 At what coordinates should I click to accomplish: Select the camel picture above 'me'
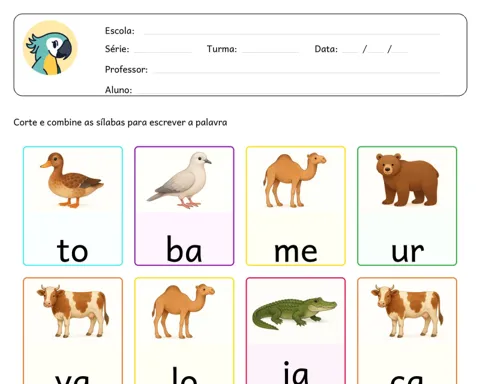[295, 180]
